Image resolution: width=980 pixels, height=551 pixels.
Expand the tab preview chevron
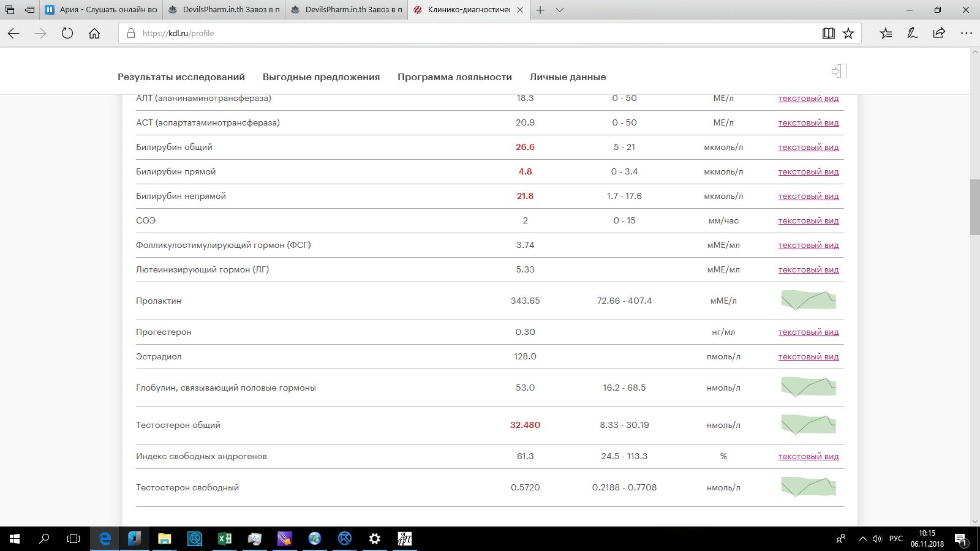point(560,10)
